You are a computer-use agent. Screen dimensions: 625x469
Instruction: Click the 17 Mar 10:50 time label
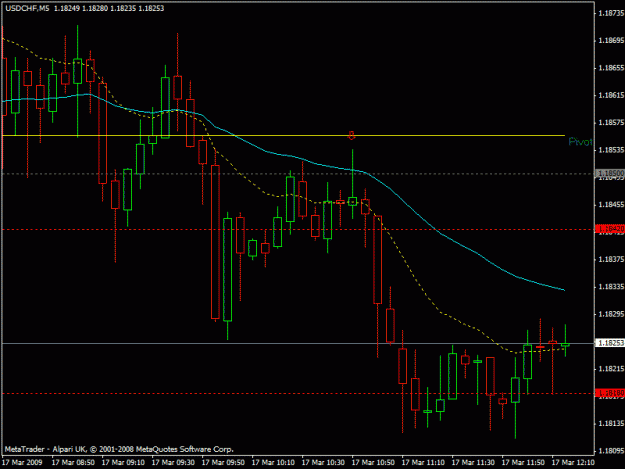[x=373, y=463]
